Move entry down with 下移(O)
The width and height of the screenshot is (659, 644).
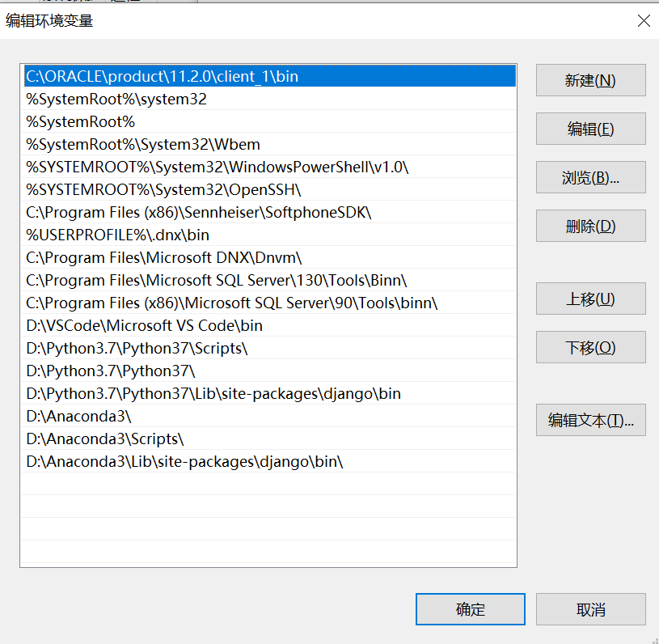[590, 347]
